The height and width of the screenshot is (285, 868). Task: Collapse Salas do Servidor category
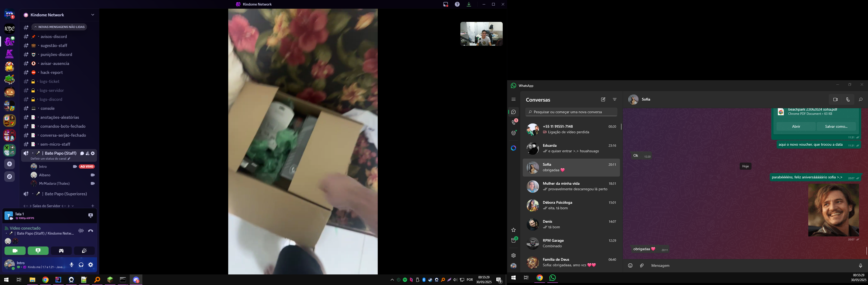[49, 206]
